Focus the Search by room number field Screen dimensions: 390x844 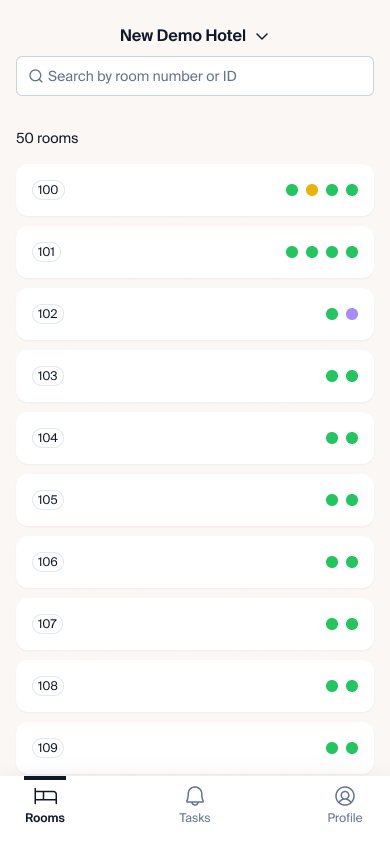pos(195,76)
